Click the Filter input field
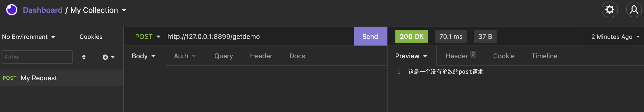Screen dimensions: 644x112 click(37, 57)
